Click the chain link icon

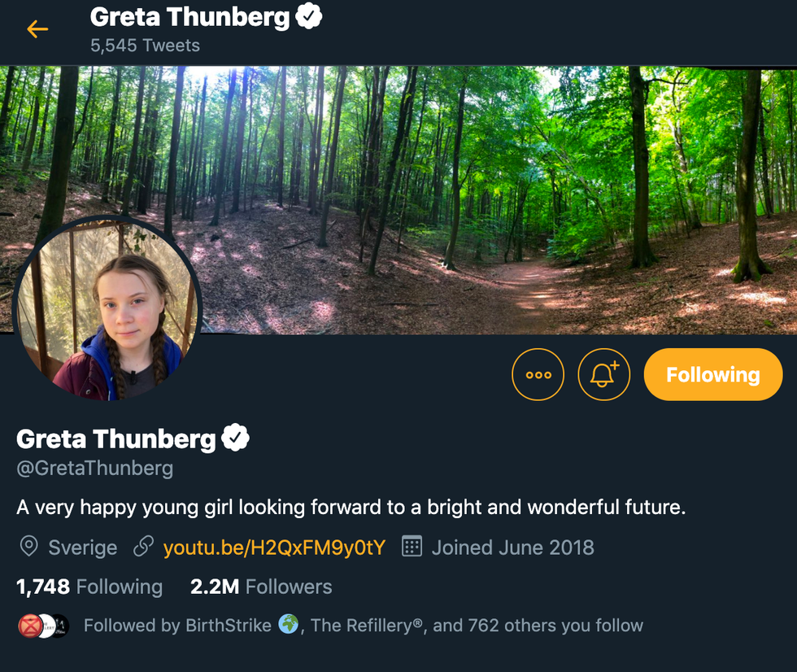[x=143, y=547]
